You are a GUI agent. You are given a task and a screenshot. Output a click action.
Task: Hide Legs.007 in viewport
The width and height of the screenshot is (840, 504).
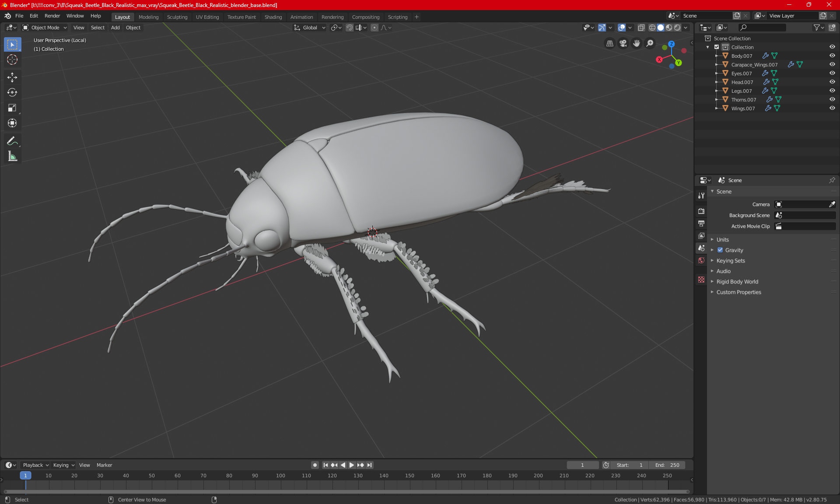coord(832,91)
